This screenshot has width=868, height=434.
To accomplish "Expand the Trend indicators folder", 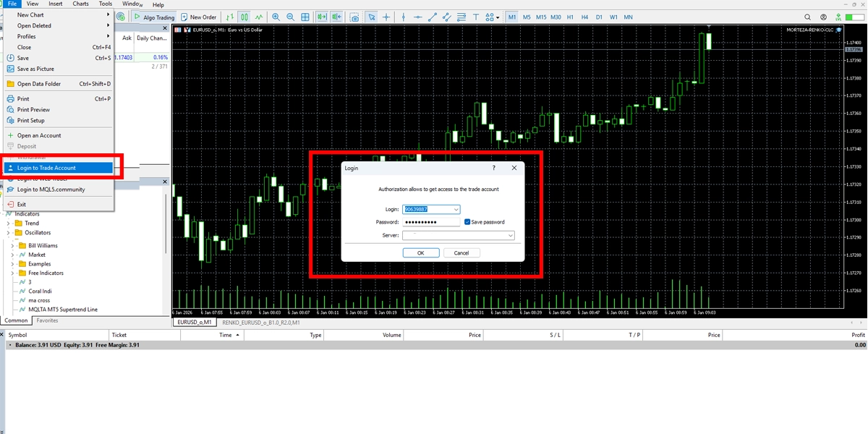I will 9,224.
